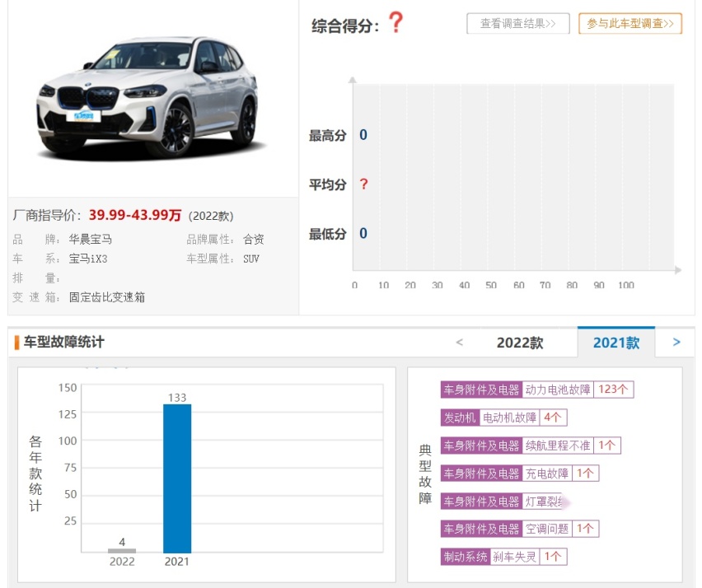This screenshot has width=702, height=588.
Task: Click the 查看调查结果 button
Action: tap(518, 23)
